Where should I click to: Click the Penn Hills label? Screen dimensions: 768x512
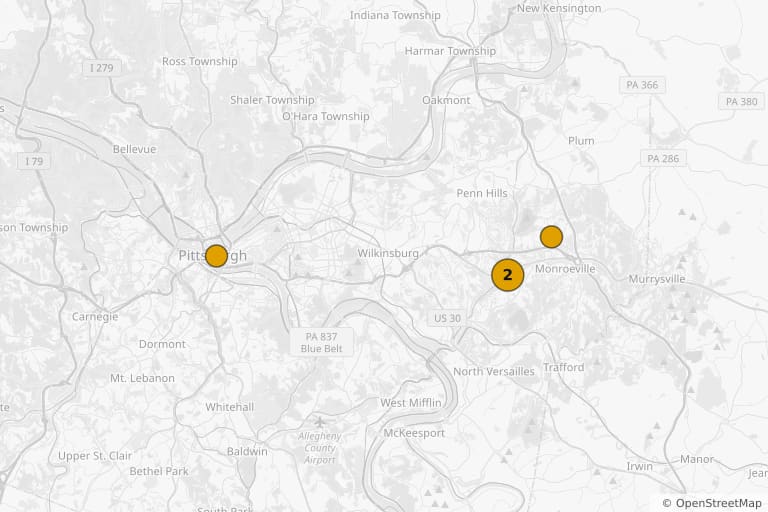(482, 193)
